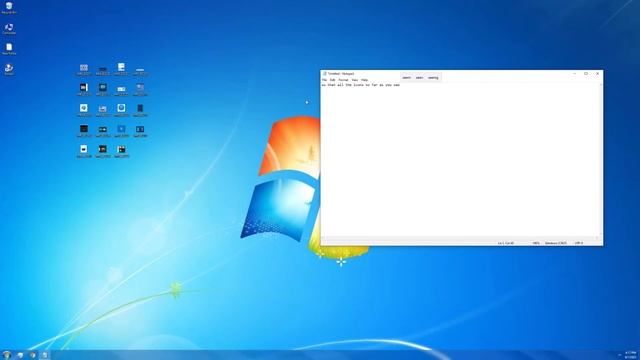The width and height of the screenshot is (640, 360).
Task: Click the "Ln 1, Col 40" status entry
Action: 506,243
